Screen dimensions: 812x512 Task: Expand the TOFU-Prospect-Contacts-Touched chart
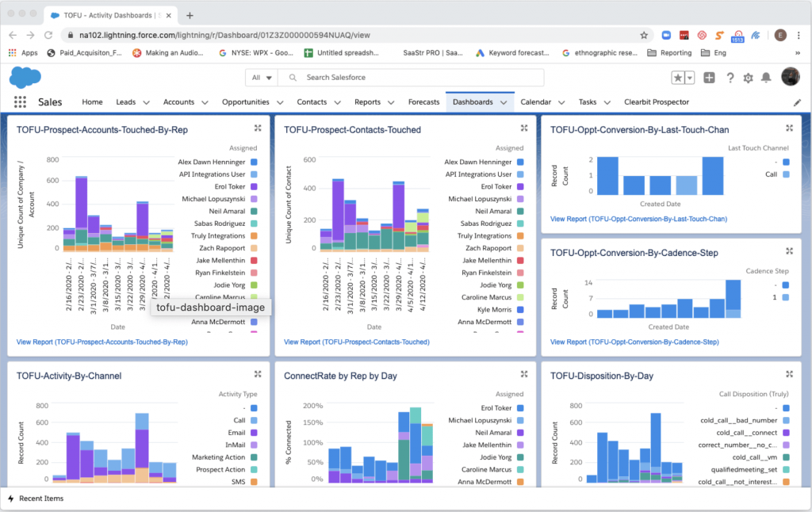[524, 128]
